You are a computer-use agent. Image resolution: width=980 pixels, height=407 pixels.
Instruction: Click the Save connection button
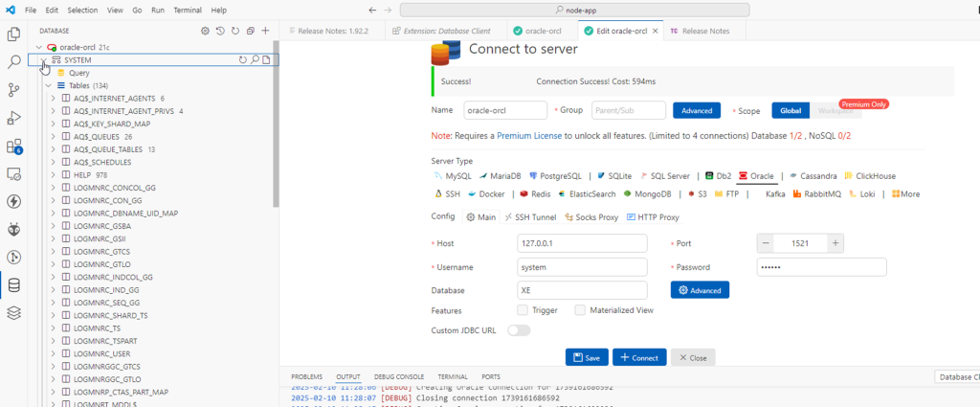(586, 357)
